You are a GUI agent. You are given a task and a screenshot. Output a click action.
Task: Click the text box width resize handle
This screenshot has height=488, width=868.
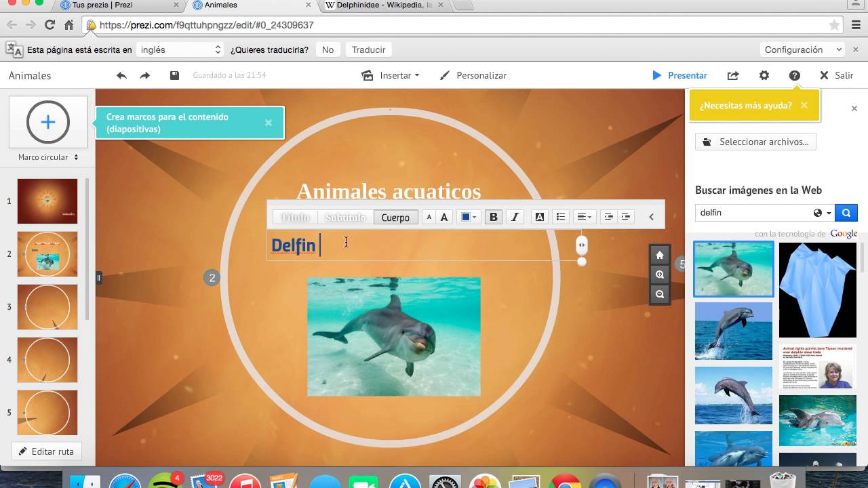coord(582,245)
